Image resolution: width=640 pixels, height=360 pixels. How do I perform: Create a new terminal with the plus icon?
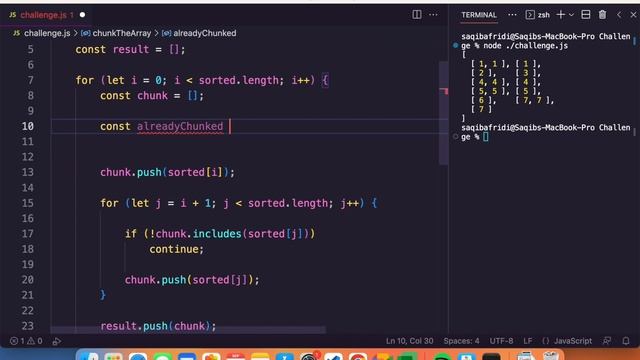tap(561, 15)
